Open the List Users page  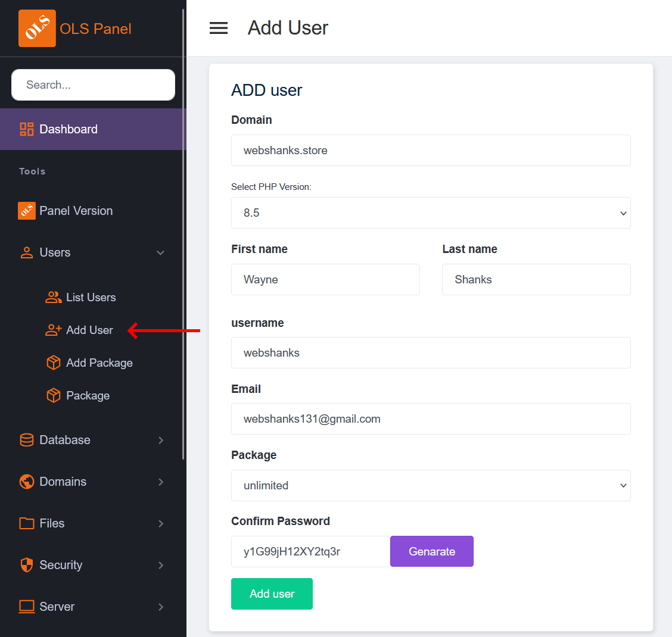(x=91, y=297)
